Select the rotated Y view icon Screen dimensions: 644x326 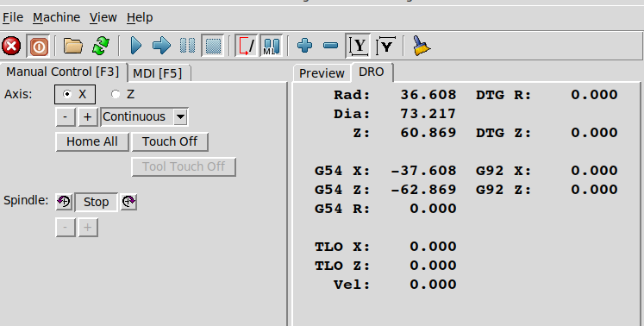[386, 46]
